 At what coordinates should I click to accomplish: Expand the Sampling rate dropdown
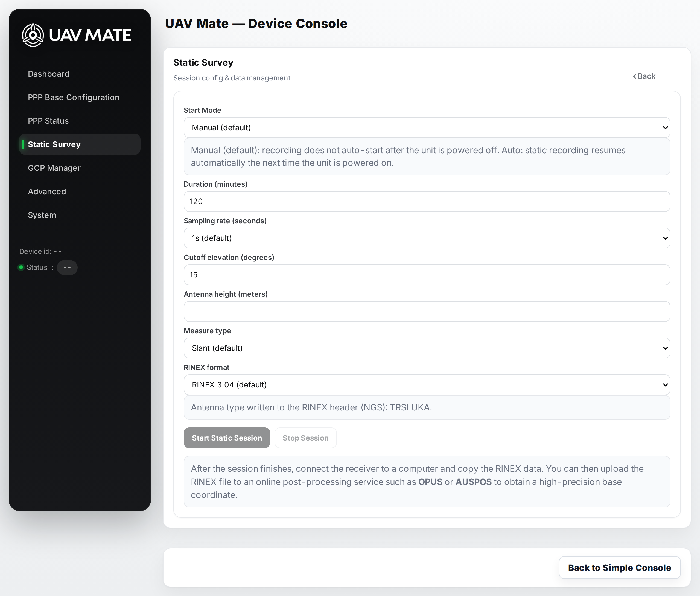pyautogui.click(x=427, y=238)
